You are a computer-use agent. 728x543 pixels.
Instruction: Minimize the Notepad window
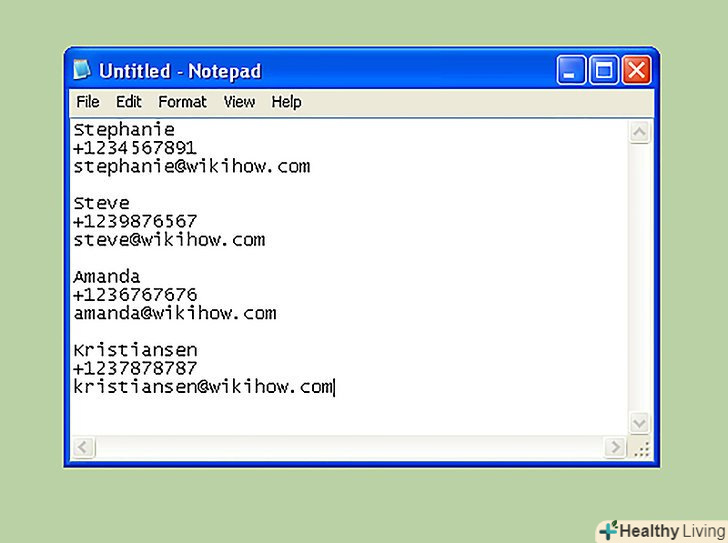click(x=571, y=71)
